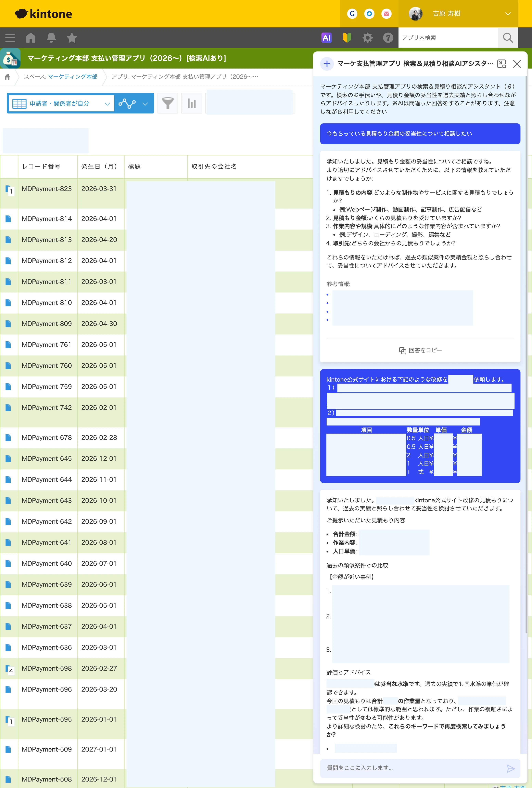Open the マーケティング本部 space link

tap(73, 77)
